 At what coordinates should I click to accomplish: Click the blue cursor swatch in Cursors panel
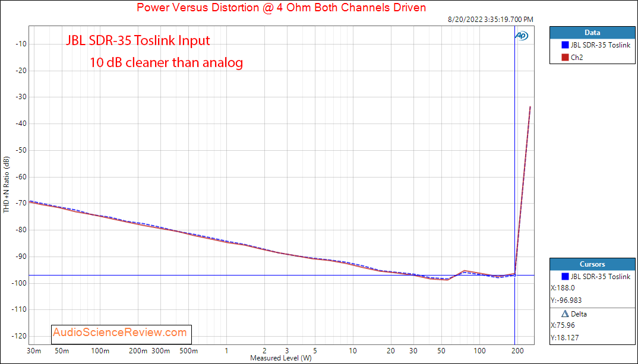(x=565, y=277)
